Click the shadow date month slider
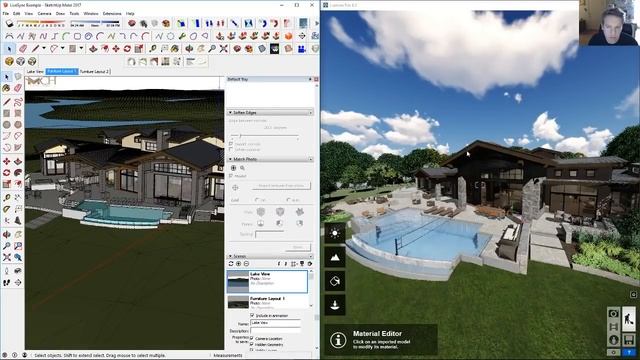 coord(41,21)
